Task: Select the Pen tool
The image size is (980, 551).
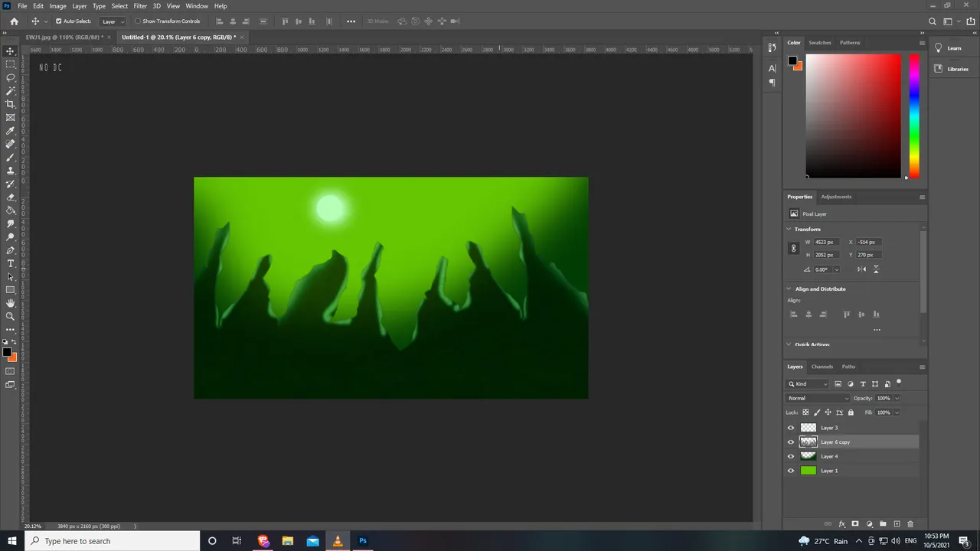Action: tap(10, 250)
